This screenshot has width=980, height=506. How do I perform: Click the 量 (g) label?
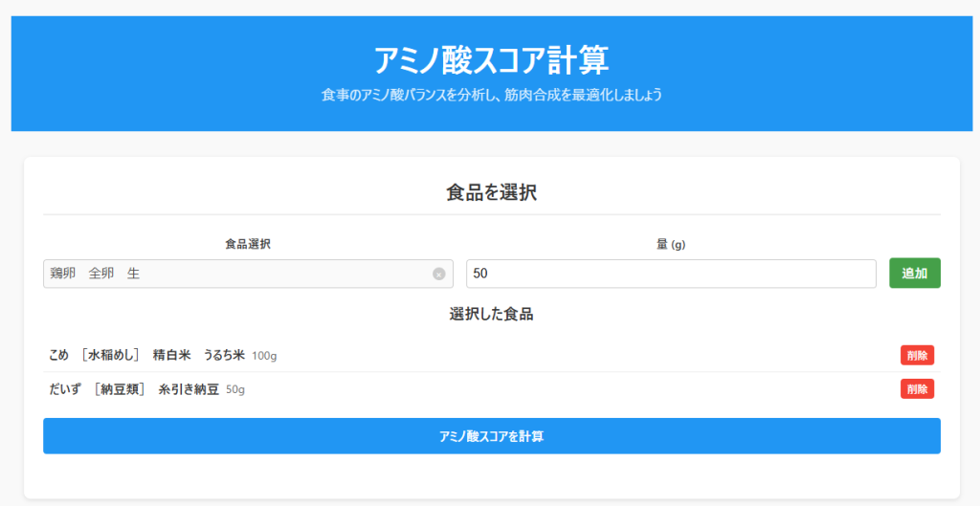(x=671, y=245)
